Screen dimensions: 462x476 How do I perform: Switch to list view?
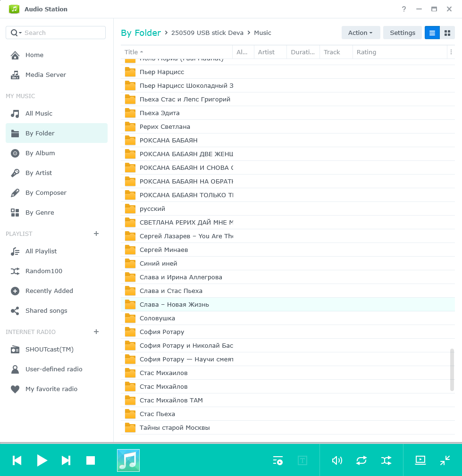pyautogui.click(x=432, y=33)
